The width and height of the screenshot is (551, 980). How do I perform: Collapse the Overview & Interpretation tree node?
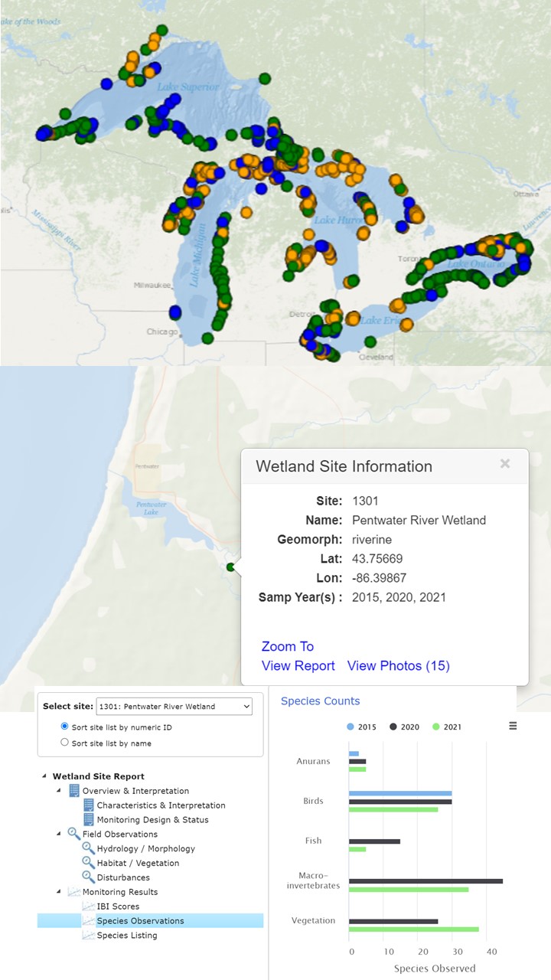60,791
